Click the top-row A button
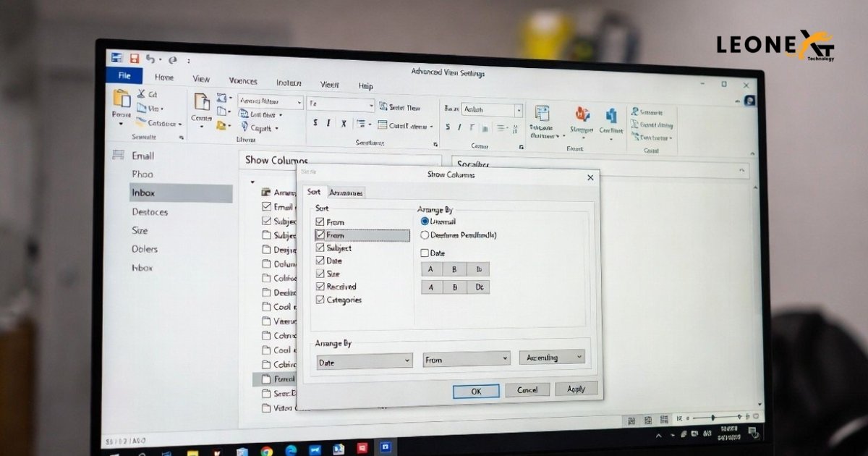868x456 pixels. 431,269
